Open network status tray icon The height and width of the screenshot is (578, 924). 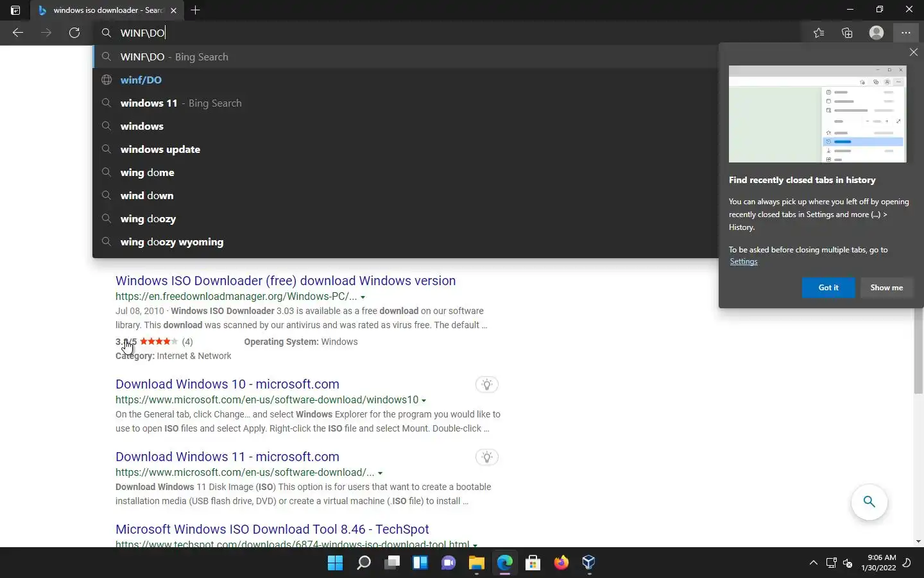pyautogui.click(x=832, y=563)
